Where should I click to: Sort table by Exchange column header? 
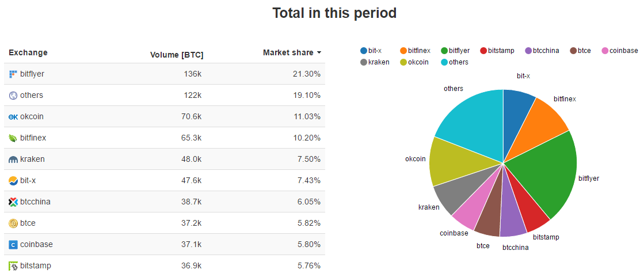click(x=28, y=53)
